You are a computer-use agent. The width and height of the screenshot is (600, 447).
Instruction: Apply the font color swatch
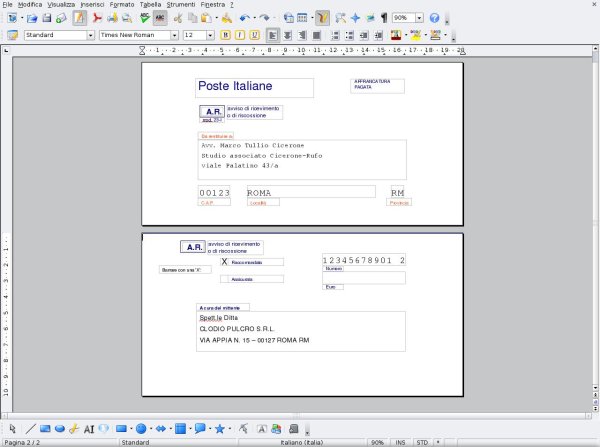(x=396, y=35)
